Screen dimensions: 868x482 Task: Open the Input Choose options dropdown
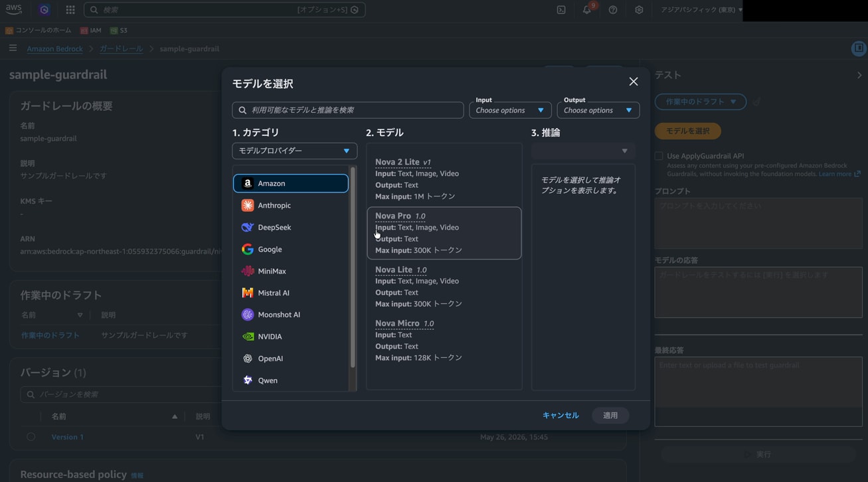point(510,110)
